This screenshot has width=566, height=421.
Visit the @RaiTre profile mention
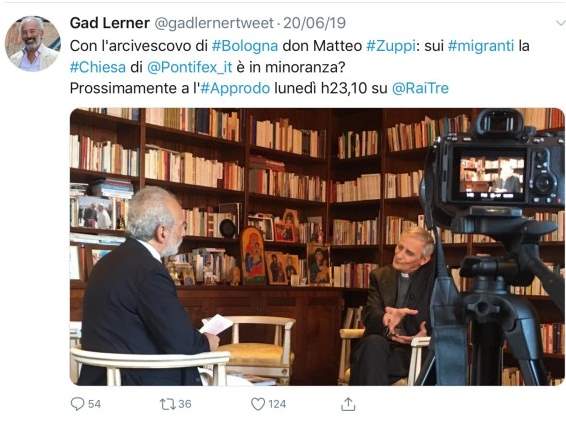tap(420, 88)
